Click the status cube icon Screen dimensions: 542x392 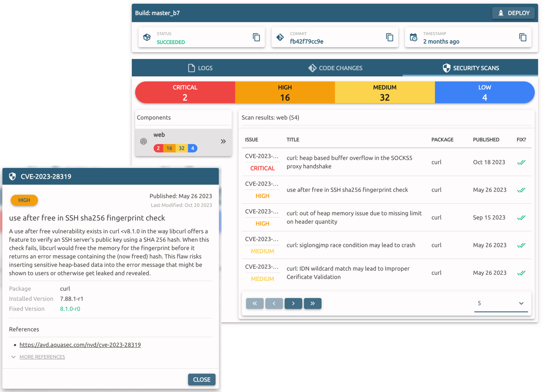pos(147,37)
